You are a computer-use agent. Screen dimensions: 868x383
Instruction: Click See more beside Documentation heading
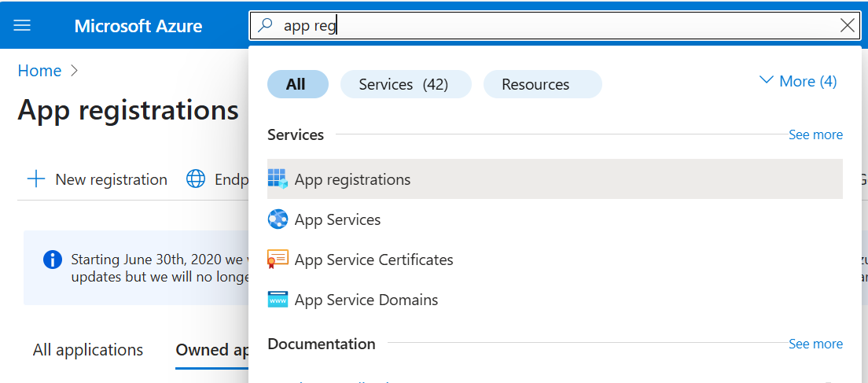pyautogui.click(x=815, y=344)
